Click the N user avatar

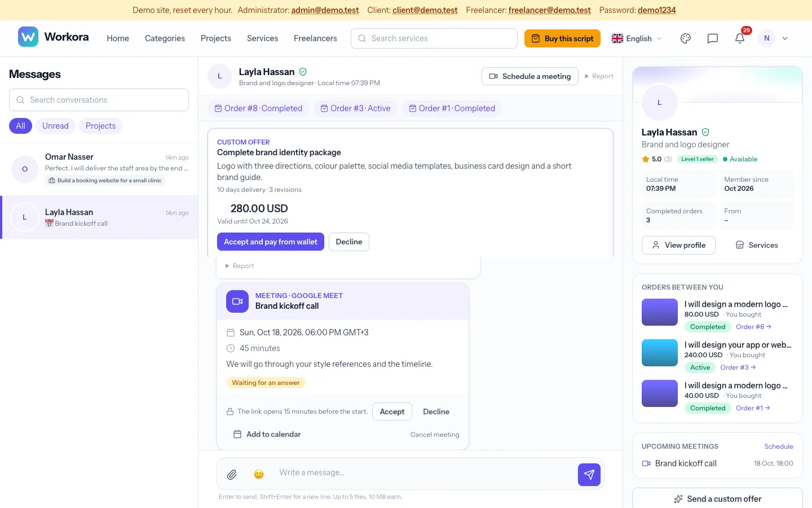pos(767,38)
